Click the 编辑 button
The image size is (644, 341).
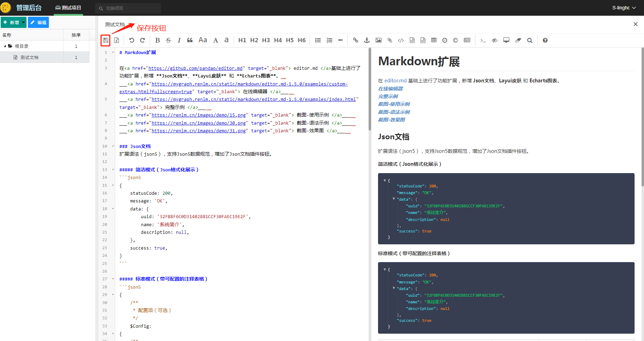coord(38,22)
